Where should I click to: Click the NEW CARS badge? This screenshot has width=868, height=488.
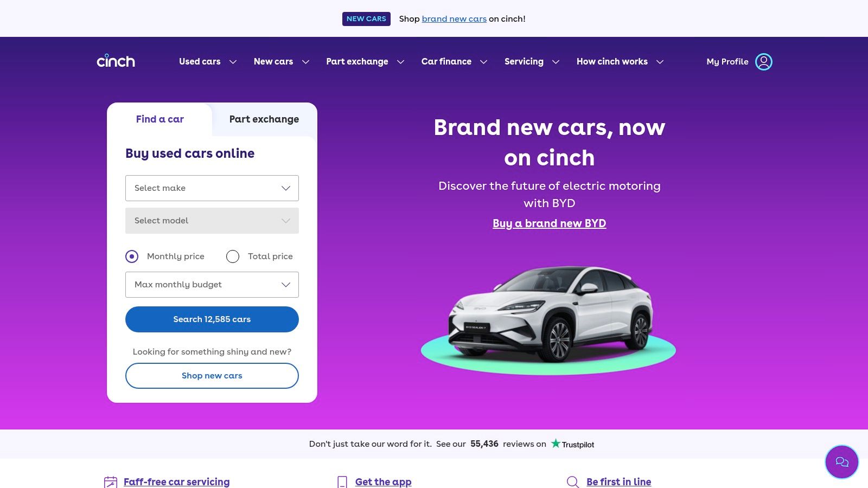(366, 18)
